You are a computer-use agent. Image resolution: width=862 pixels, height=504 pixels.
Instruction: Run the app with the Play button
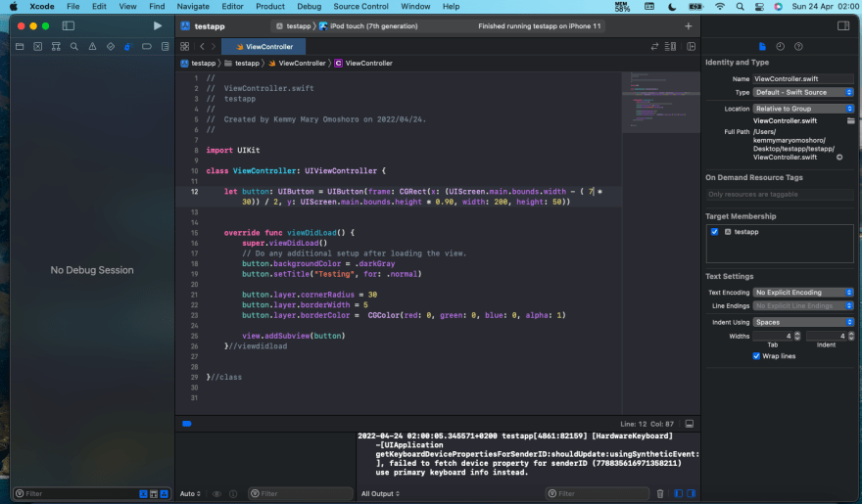click(158, 25)
